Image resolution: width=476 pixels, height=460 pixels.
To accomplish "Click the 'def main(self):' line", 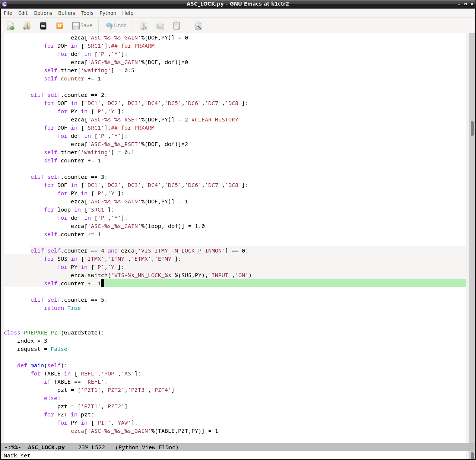I will [x=42, y=365].
